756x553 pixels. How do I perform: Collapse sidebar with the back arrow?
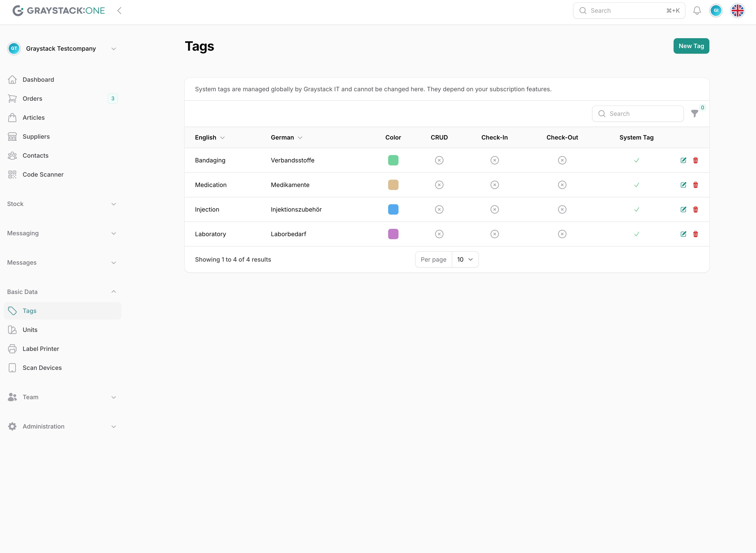120,11
